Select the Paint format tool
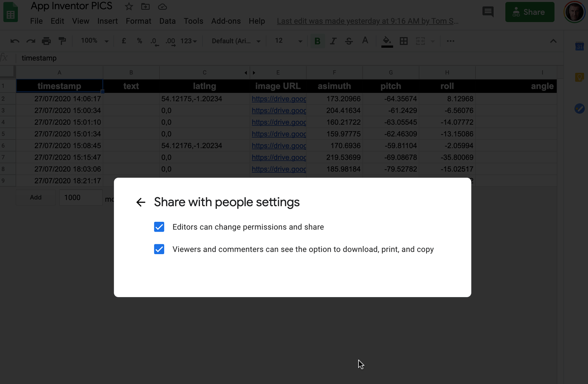This screenshot has width=588, height=384. [62, 40]
